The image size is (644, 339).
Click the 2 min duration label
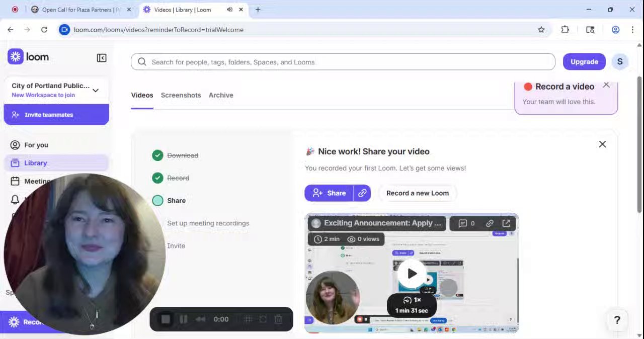click(x=327, y=239)
